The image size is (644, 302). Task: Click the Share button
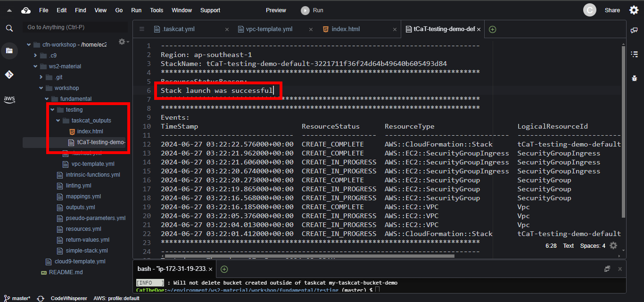point(612,10)
